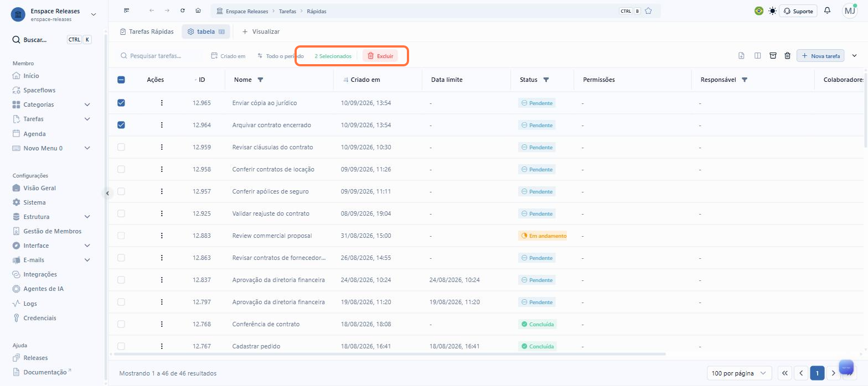Expand the Estrutura settings section
The image size is (868, 386).
click(x=87, y=217)
